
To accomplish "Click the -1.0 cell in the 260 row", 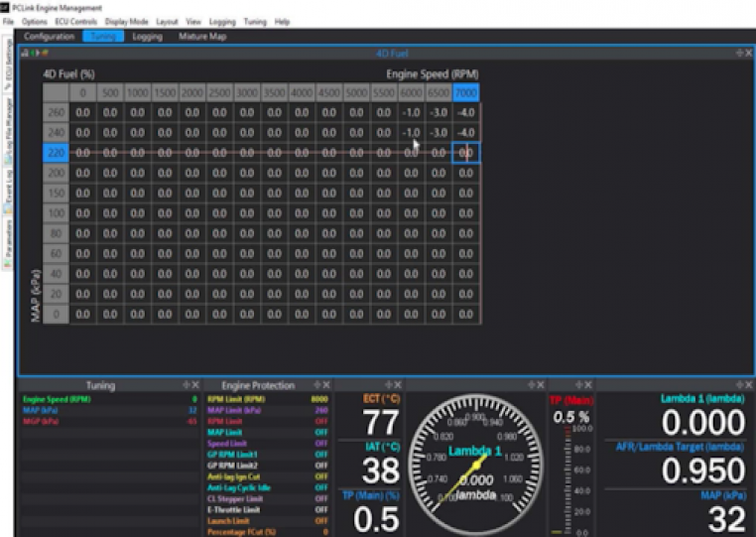I will [412, 112].
